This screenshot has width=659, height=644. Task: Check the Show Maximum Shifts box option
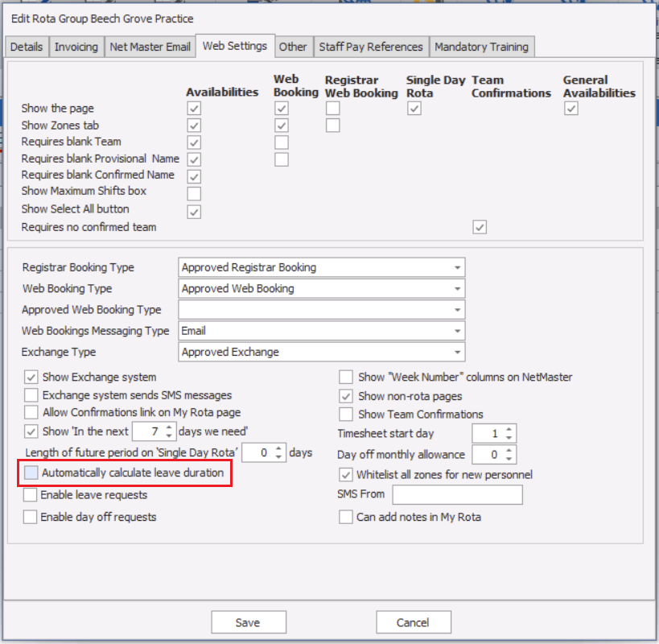pos(194,193)
